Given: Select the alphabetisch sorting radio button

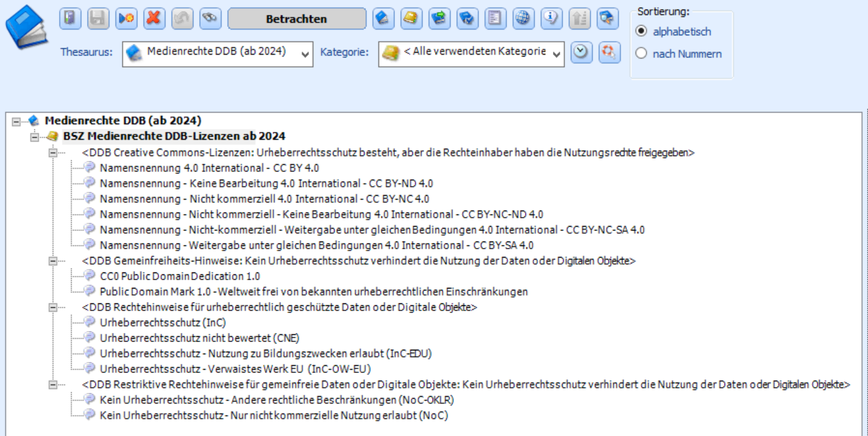Looking at the screenshot, I should pyautogui.click(x=641, y=32).
